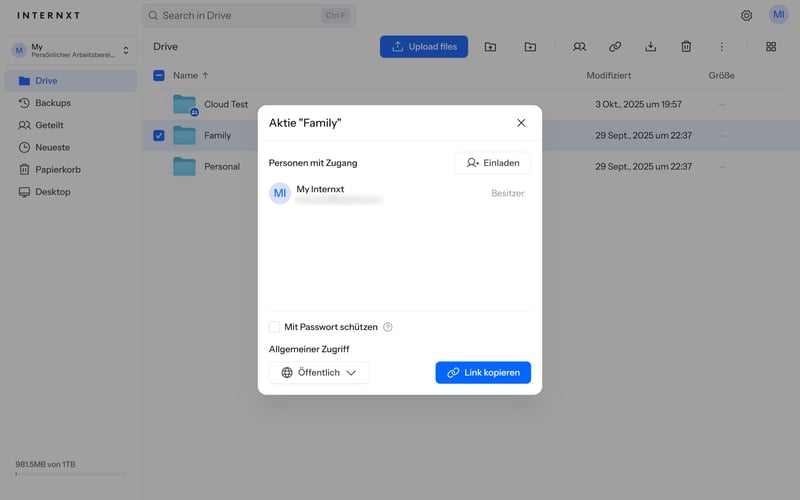This screenshot has height=500, width=800.
Task: Click the get link icon in toolbar
Action: (x=615, y=47)
